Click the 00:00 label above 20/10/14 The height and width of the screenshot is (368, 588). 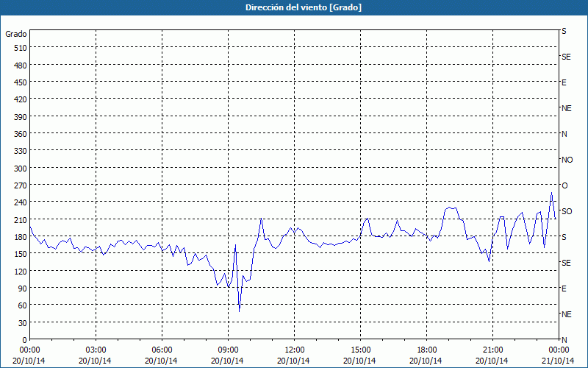coord(29,350)
